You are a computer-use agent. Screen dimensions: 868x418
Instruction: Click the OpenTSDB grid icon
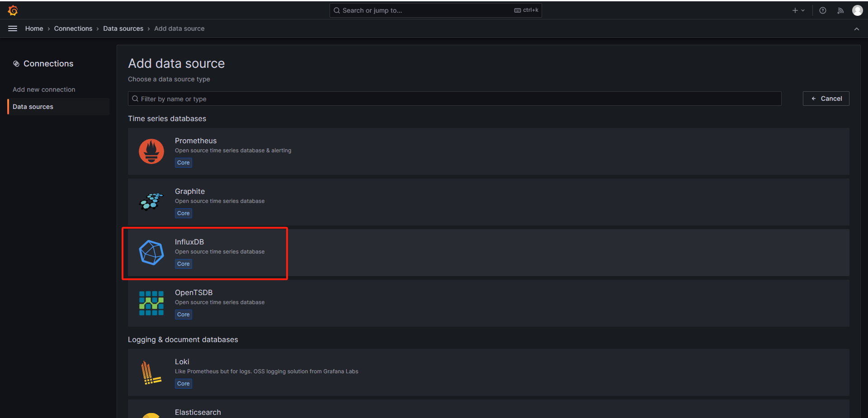pos(151,303)
